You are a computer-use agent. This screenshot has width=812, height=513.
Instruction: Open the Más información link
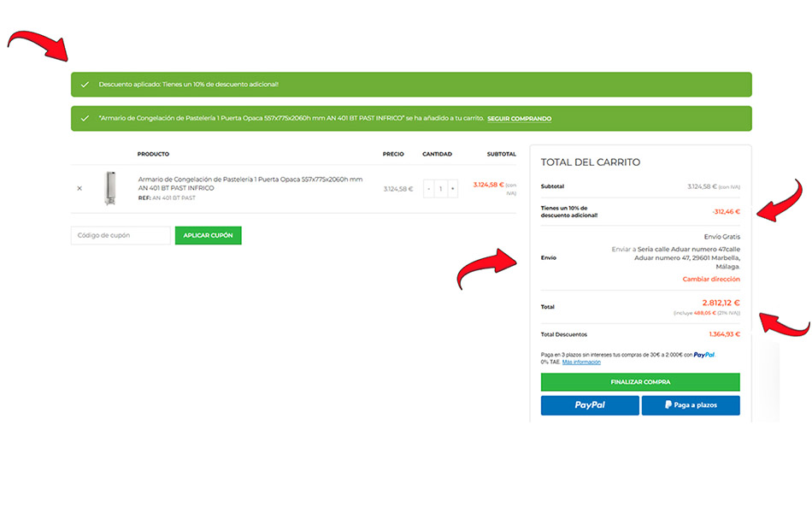click(x=581, y=362)
